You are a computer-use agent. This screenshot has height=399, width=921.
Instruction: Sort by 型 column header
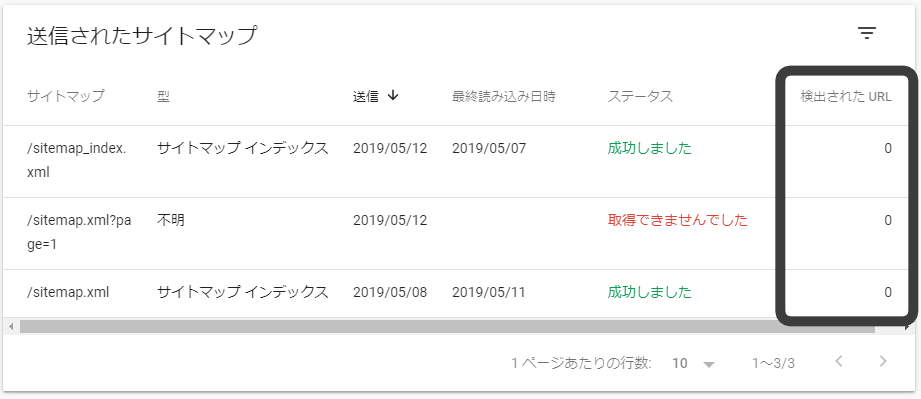pyautogui.click(x=163, y=96)
